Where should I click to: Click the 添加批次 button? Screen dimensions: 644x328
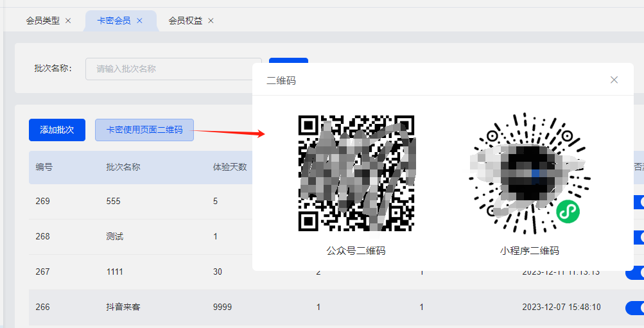[x=57, y=130]
